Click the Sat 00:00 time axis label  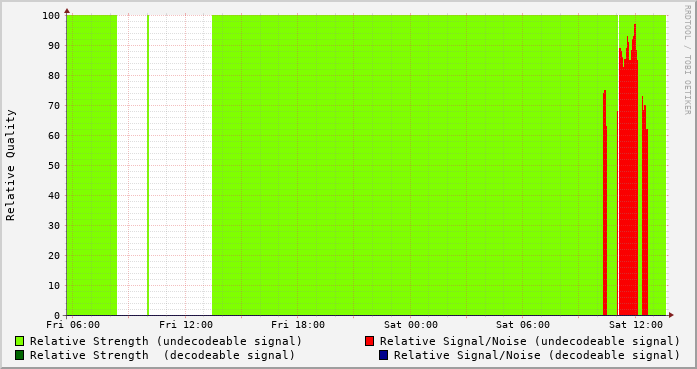[x=411, y=325]
